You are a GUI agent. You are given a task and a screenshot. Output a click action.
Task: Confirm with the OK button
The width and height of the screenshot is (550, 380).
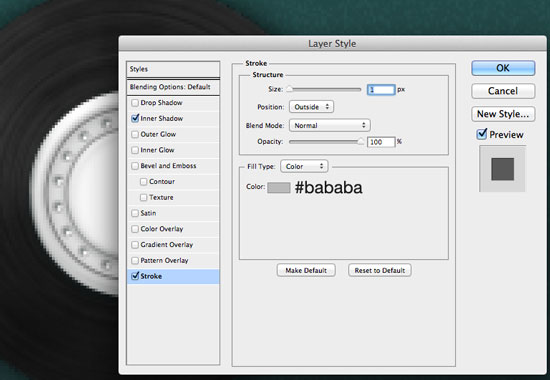[503, 68]
